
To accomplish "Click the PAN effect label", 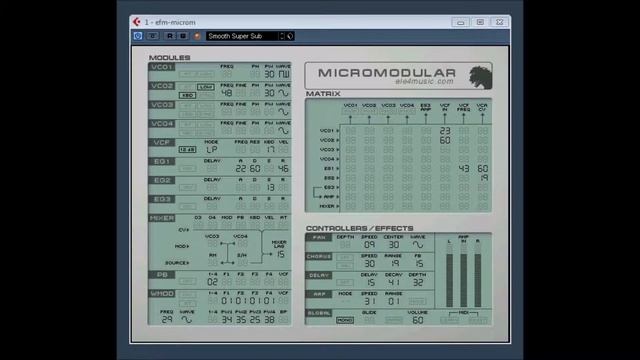I will point(318,238).
